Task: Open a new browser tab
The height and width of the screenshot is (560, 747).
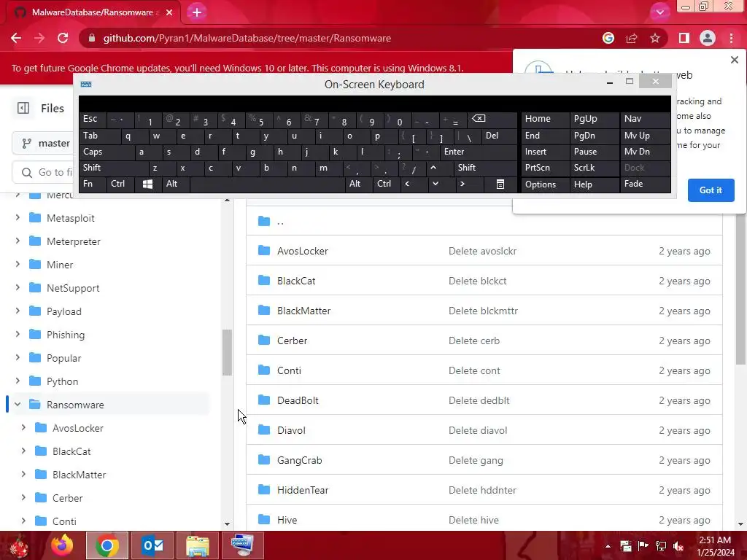Action: [x=197, y=12]
